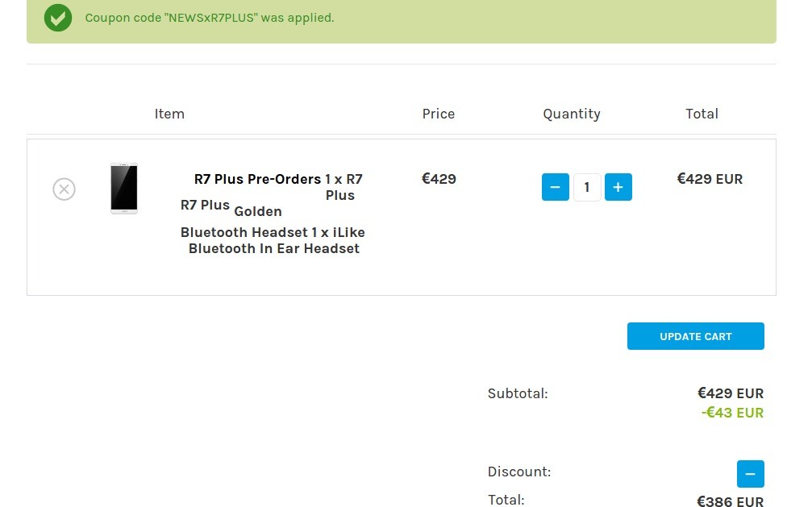Click the Golden color option text

click(x=258, y=211)
